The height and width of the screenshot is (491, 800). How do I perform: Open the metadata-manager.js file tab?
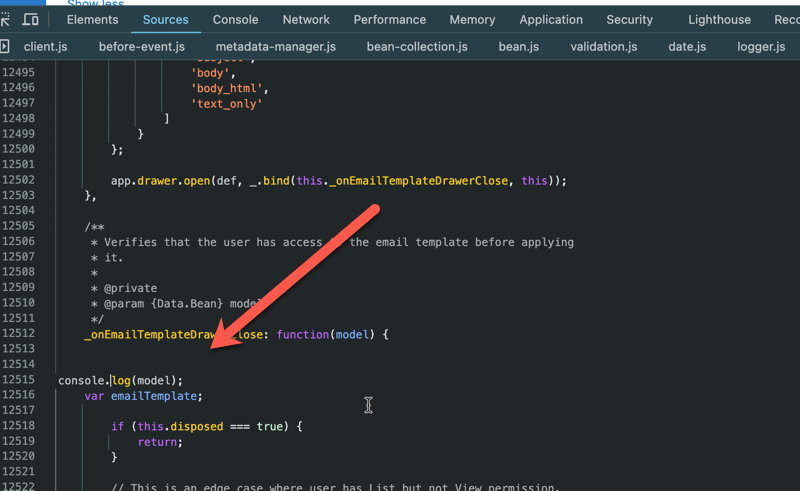276,46
